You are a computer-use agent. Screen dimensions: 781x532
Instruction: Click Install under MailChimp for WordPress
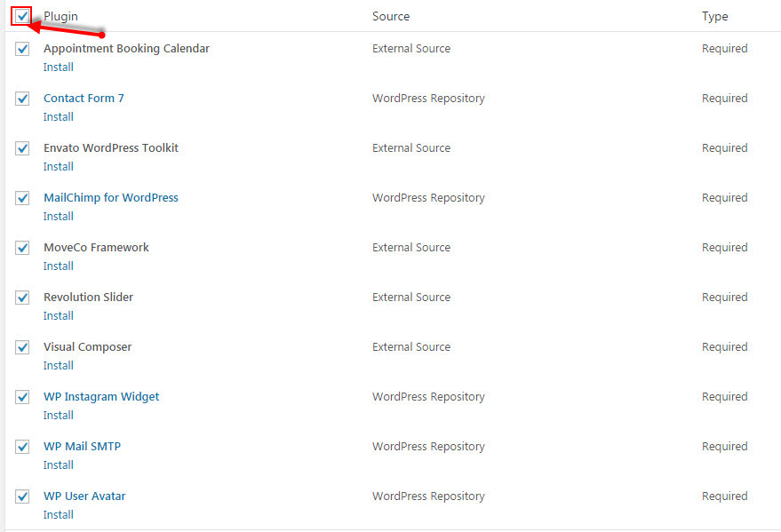[59, 217]
